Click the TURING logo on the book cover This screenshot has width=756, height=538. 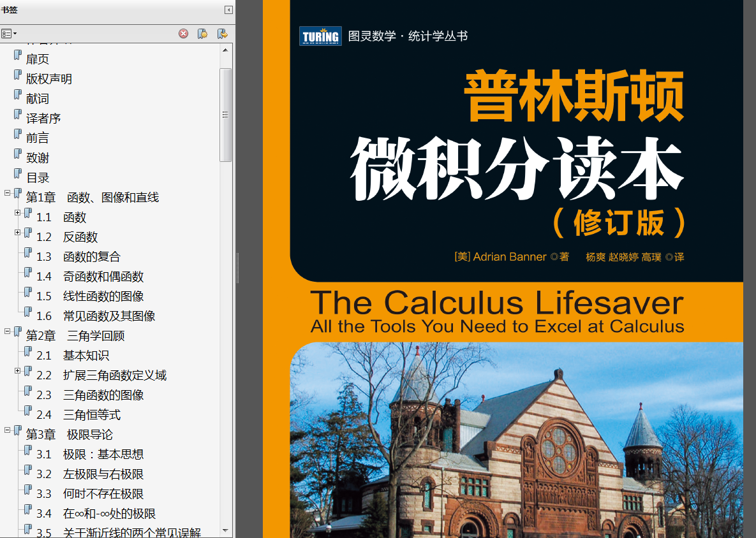[321, 36]
